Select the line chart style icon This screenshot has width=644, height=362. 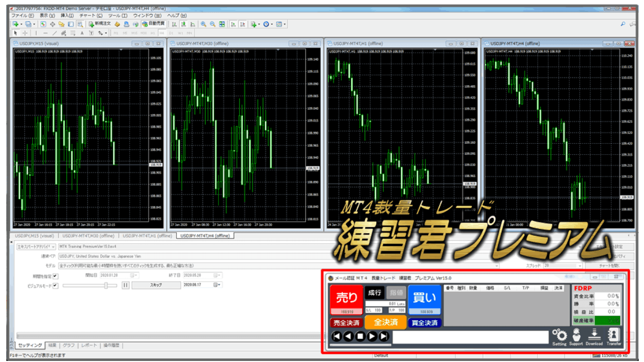(193, 24)
